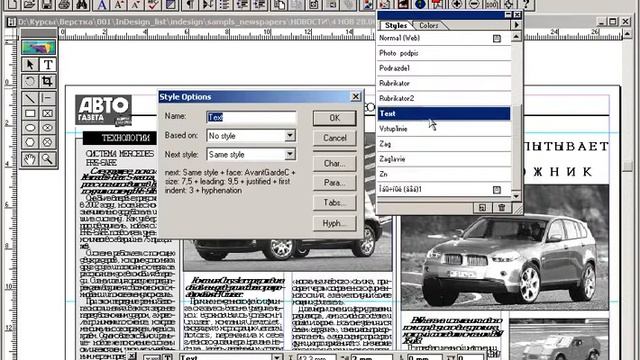Click the Print toolbar icon

click(64, 4)
